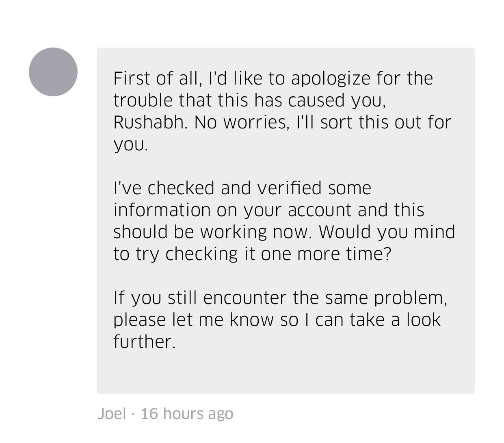Click the gray circular avatar of the sender
The height and width of the screenshot is (443, 504).
coord(53,72)
